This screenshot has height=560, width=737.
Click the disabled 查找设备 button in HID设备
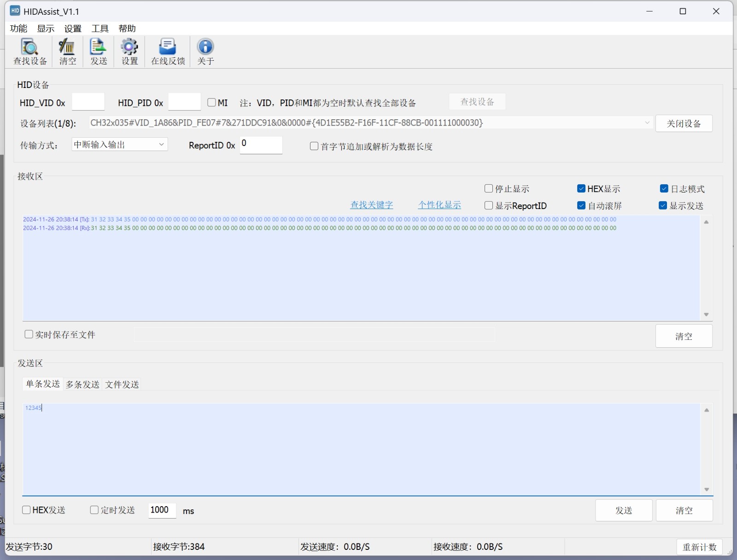pyautogui.click(x=477, y=102)
